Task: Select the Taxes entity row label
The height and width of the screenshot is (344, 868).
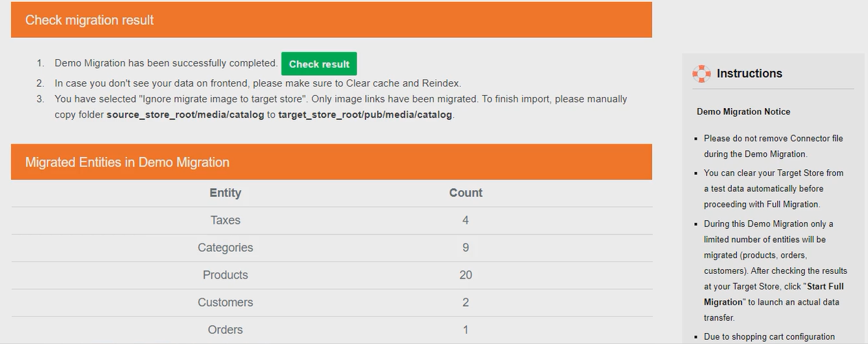Action: point(226,220)
